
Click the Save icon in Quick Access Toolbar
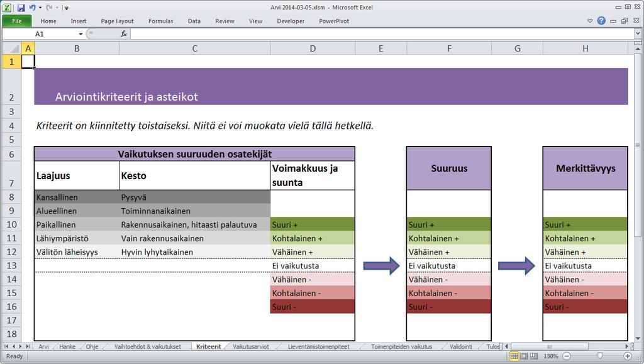coord(21,8)
